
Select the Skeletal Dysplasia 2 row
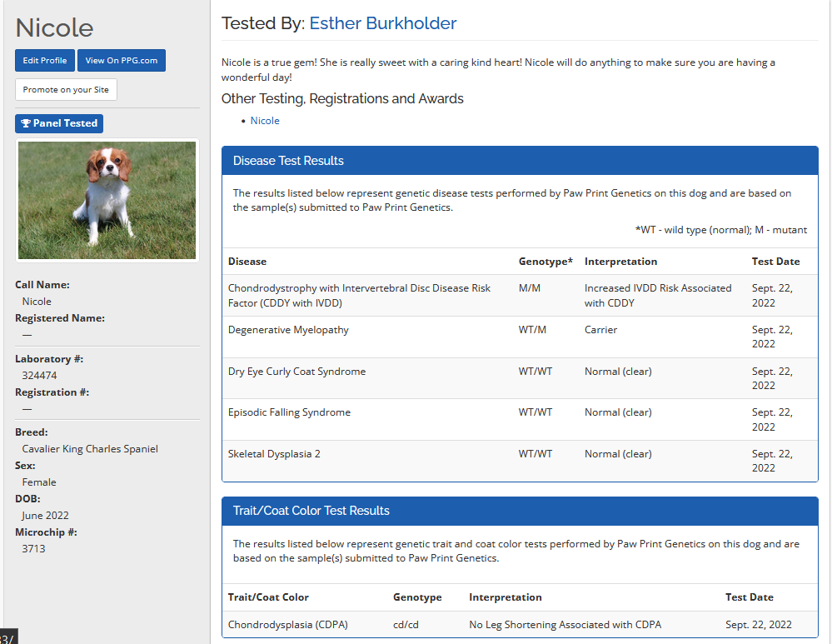274,454
